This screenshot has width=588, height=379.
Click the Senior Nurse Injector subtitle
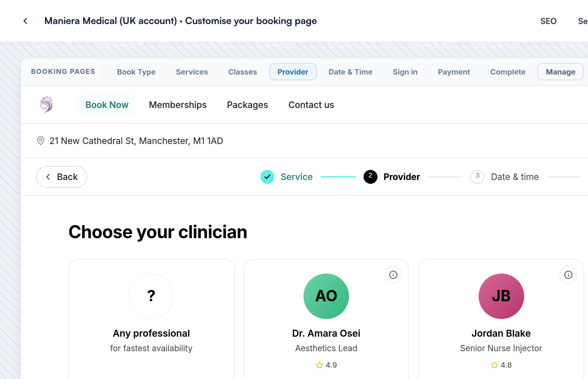point(501,348)
